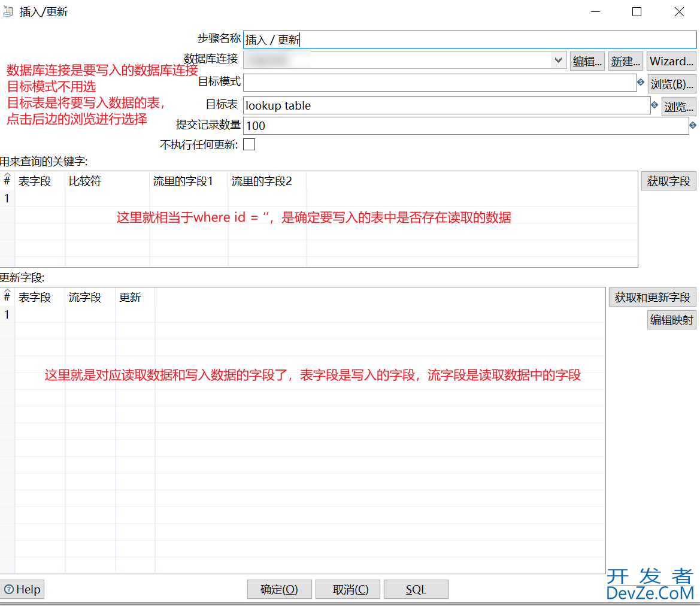Click the 目标表 field with lookup table

click(x=447, y=106)
